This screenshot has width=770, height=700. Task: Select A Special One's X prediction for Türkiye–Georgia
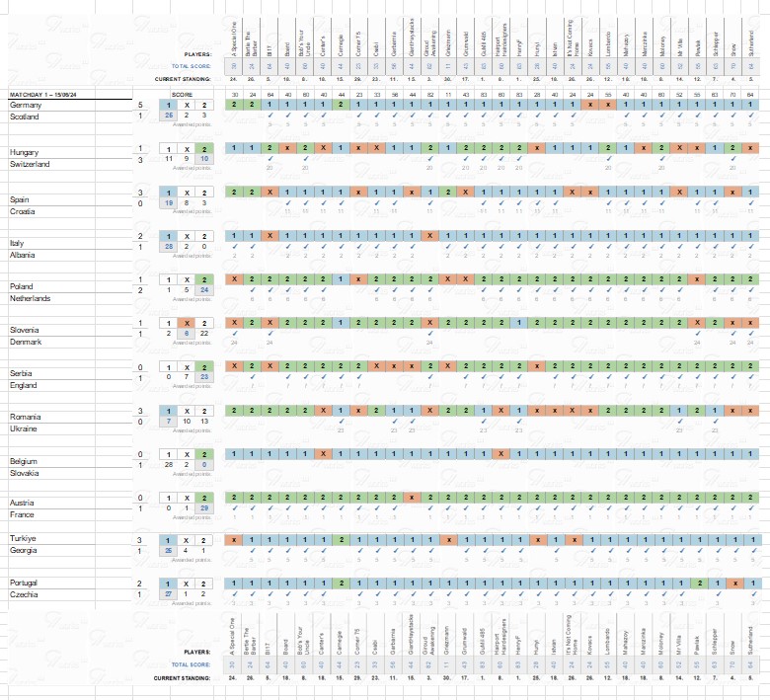[x=234, y=540]
